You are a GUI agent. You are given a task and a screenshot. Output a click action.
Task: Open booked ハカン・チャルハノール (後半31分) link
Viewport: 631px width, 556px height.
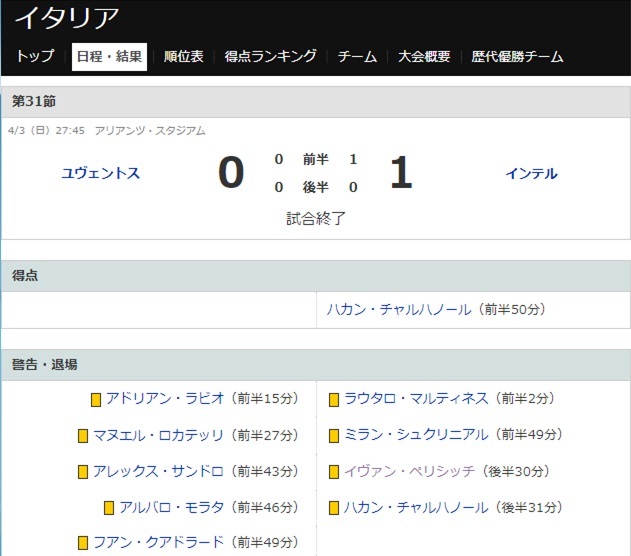click(417, 507)
